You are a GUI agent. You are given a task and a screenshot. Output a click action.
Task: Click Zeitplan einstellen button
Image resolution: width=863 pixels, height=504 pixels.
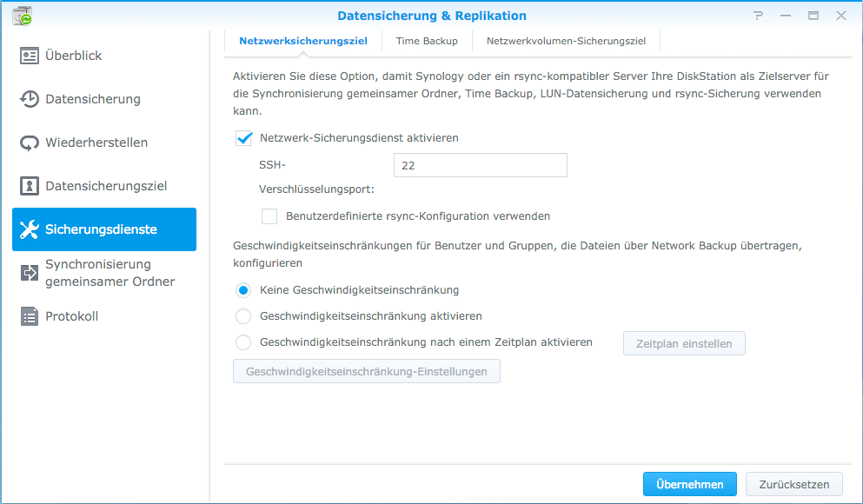pos(684,343)
